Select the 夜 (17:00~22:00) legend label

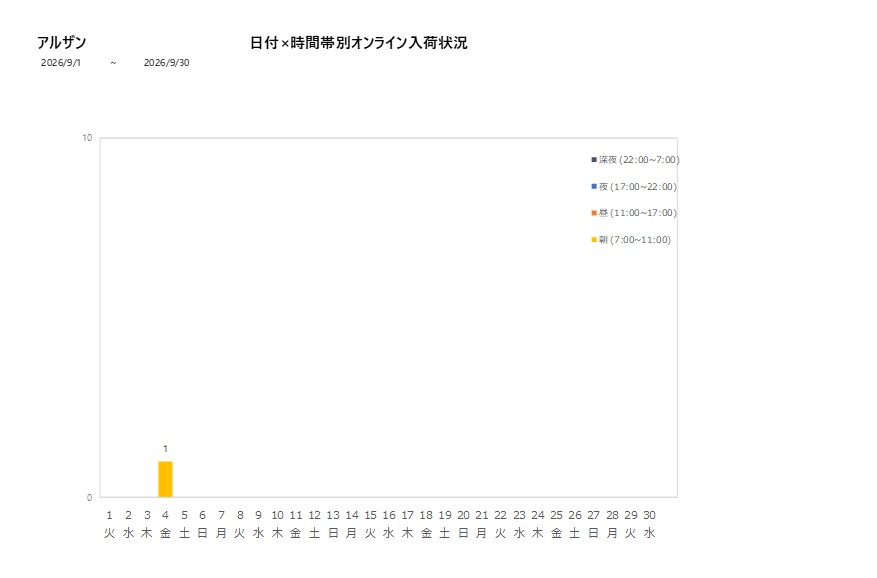click(638, 186)
